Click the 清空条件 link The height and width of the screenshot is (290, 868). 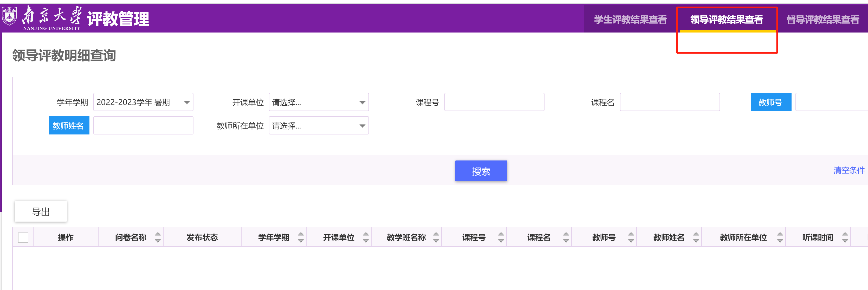tap(848, 170)
